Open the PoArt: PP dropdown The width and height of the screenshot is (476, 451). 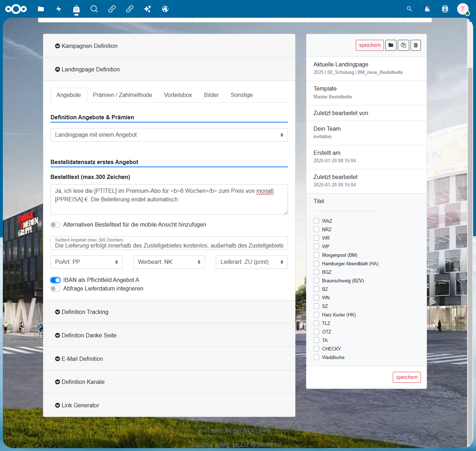86,262
